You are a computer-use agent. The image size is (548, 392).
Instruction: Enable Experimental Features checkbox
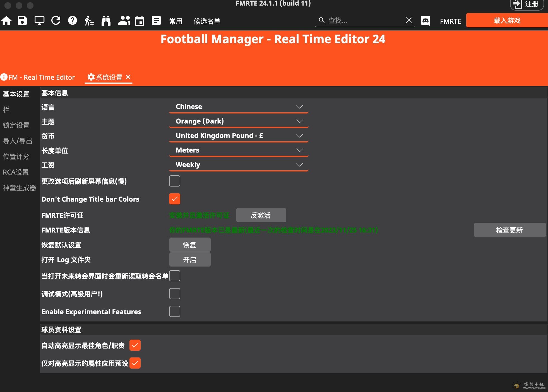(175, 311)
